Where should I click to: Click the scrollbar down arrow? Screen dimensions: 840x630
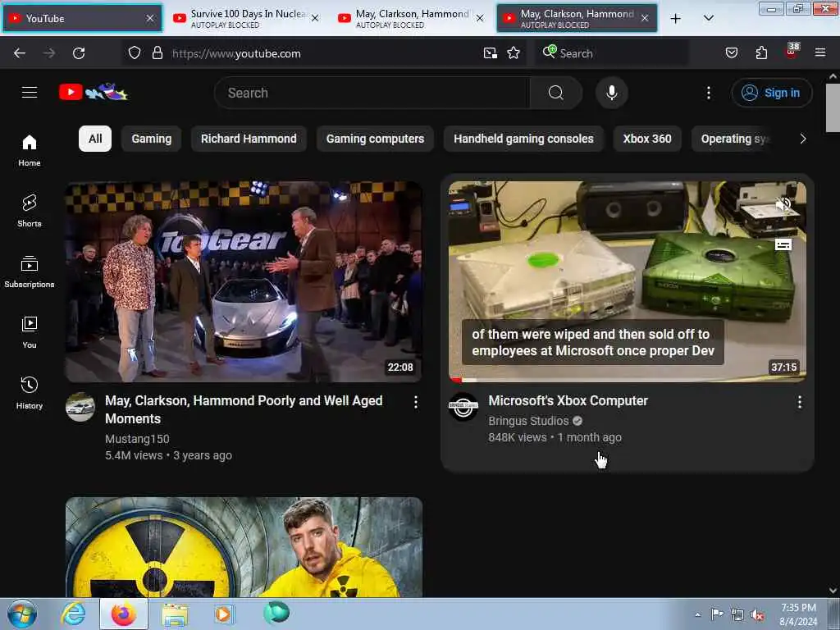point(833,591)
